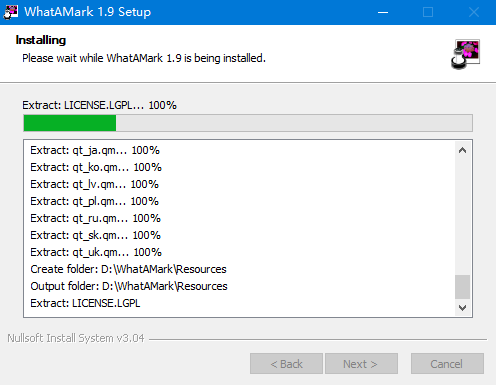
Task: Close the WhatAMark Setup window
Action: [474, 12]
